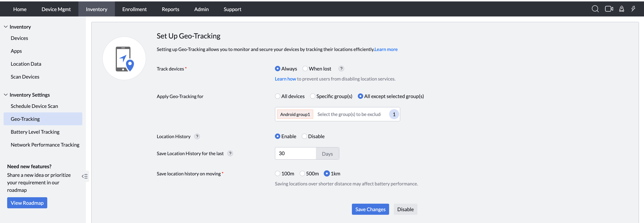Open the rocket quick-launch icon
Screen dimensions: 644x223
click(621, 9)
